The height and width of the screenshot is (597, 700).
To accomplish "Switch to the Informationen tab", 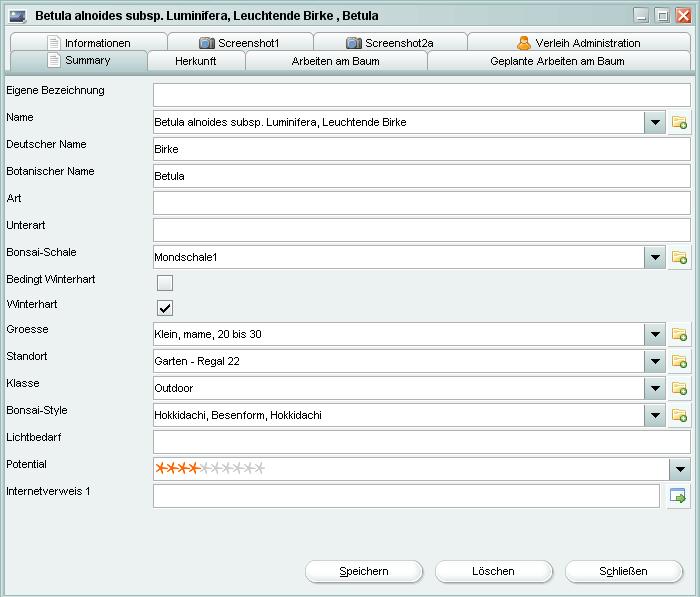I will click(x=89, y=42).
